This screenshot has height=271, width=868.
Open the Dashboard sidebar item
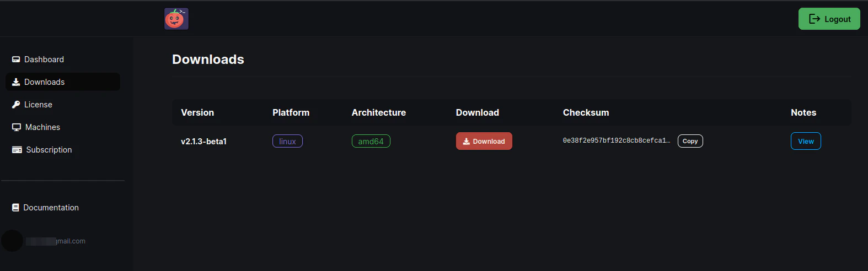[63, 59]
